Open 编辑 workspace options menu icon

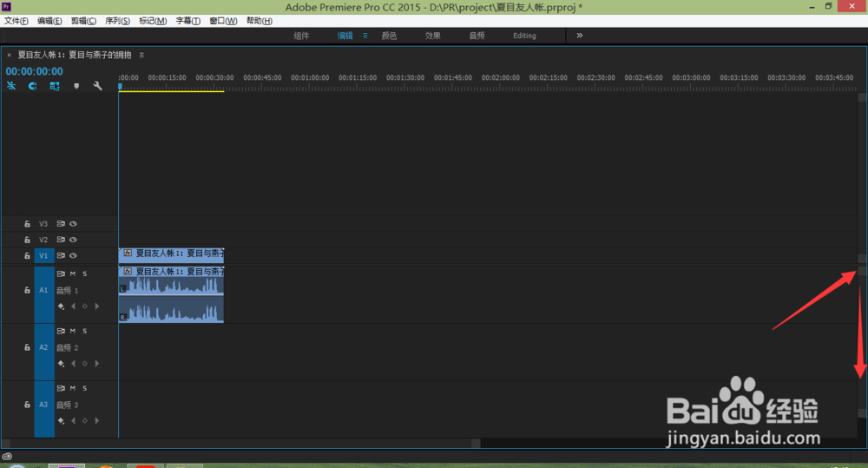(365, 36)
